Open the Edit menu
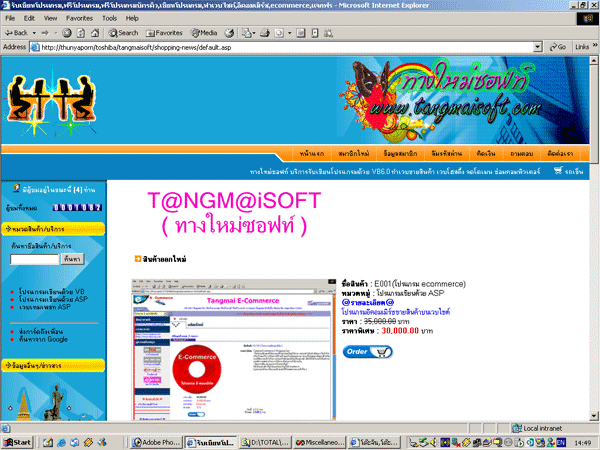600x450 pixels. (x=29, y=18)
